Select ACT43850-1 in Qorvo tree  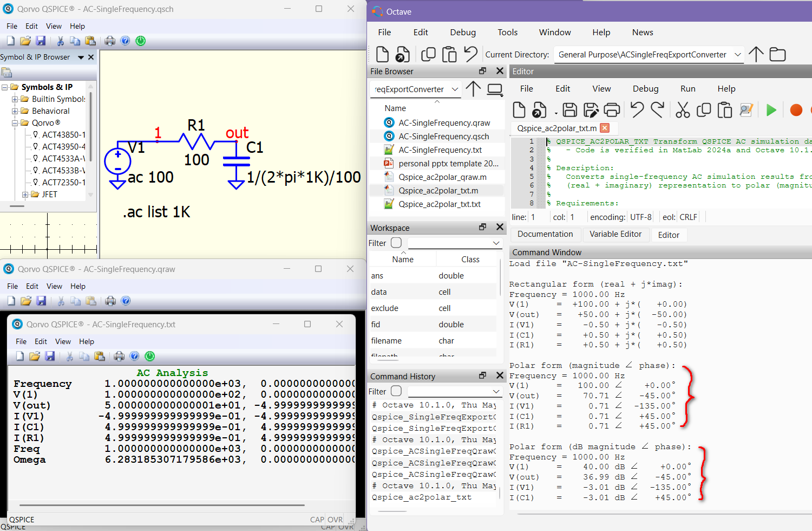63,135
